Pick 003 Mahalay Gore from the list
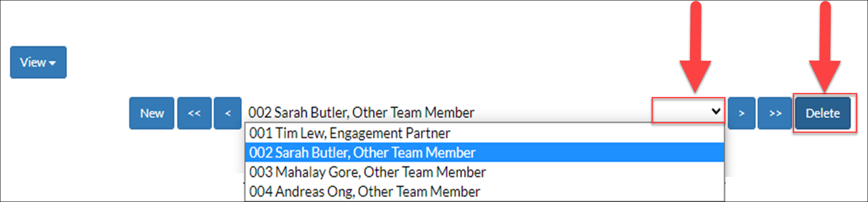The width and height of the screenshot is (868, 202). coord(485,172)
